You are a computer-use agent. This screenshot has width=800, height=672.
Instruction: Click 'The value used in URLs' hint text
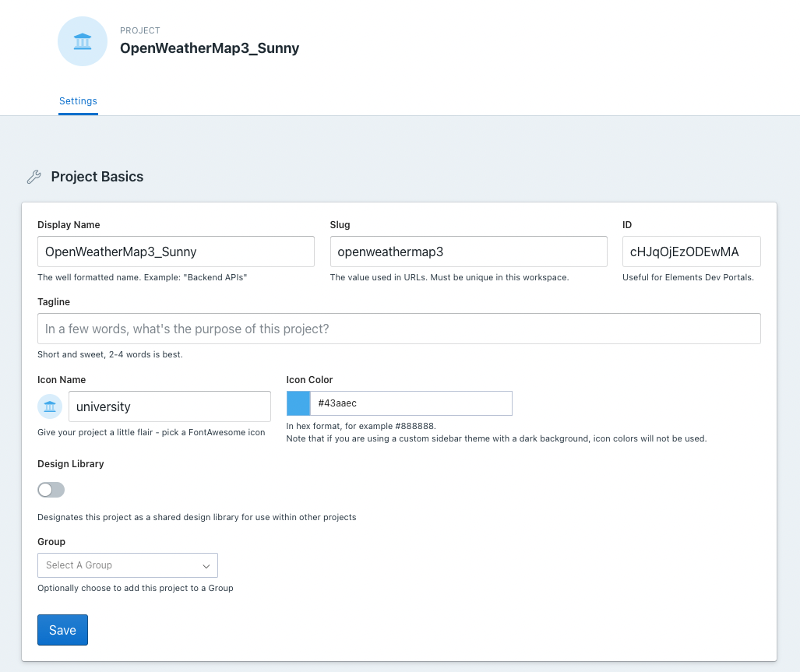tap(449, 277)
